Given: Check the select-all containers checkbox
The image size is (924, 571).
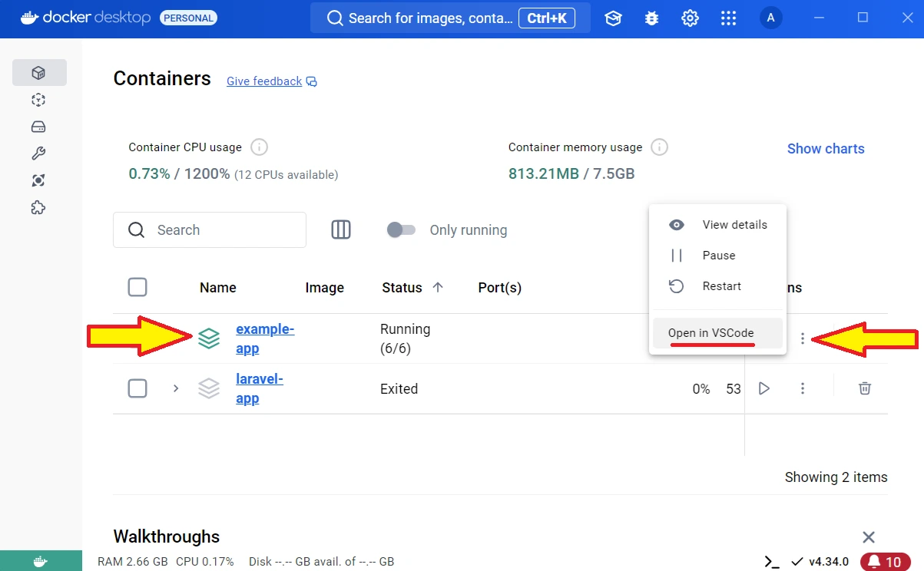Looking at the screenshot, I should pyautogui.click(x=137, y=287).
